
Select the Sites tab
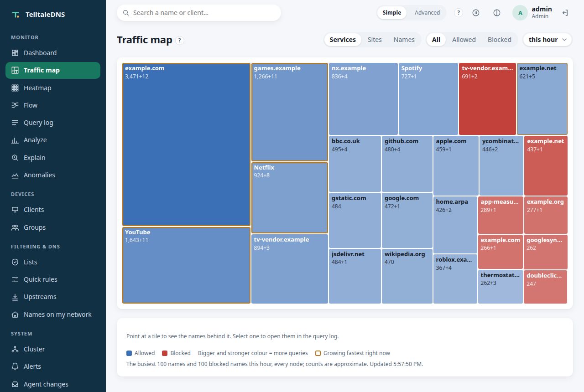point(375,40)
